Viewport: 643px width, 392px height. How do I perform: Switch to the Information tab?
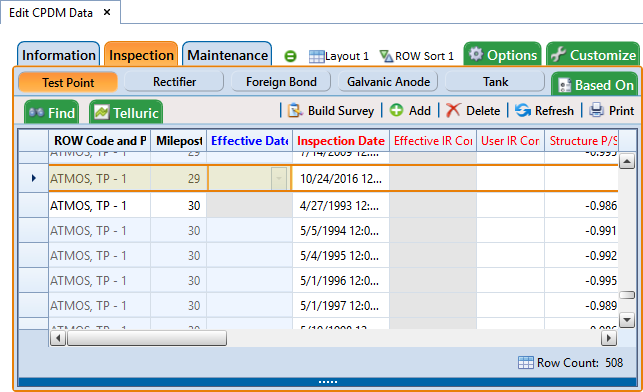pyautogui.click(x=59, y=55)
